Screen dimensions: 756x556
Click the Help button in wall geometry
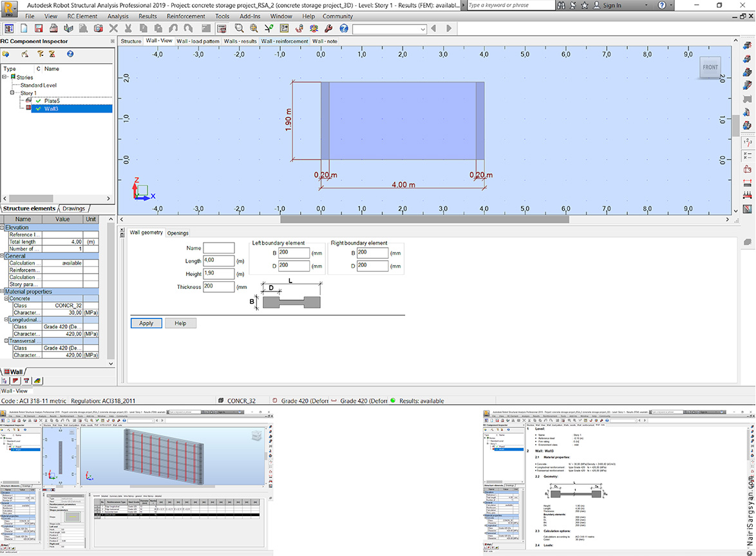[180, 323]
